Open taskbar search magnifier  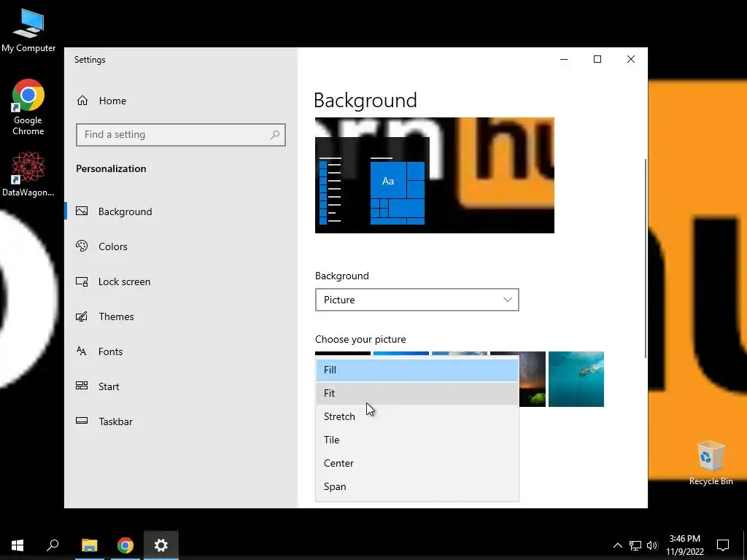(x=53, y=545)
